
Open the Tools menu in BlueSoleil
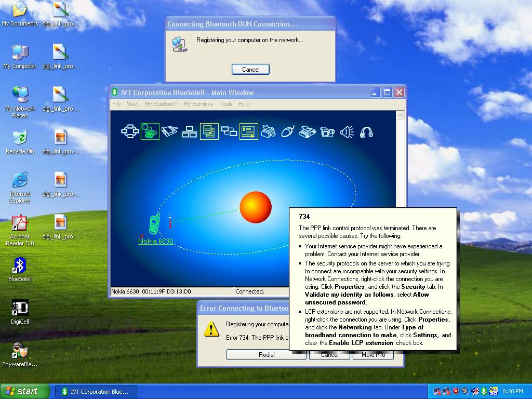tap(225, 104)
